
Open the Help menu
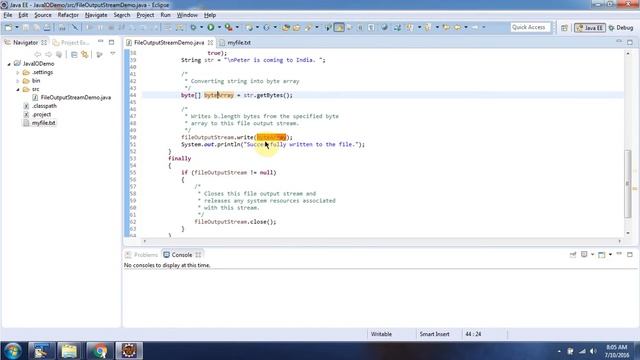tap(210, 15)
